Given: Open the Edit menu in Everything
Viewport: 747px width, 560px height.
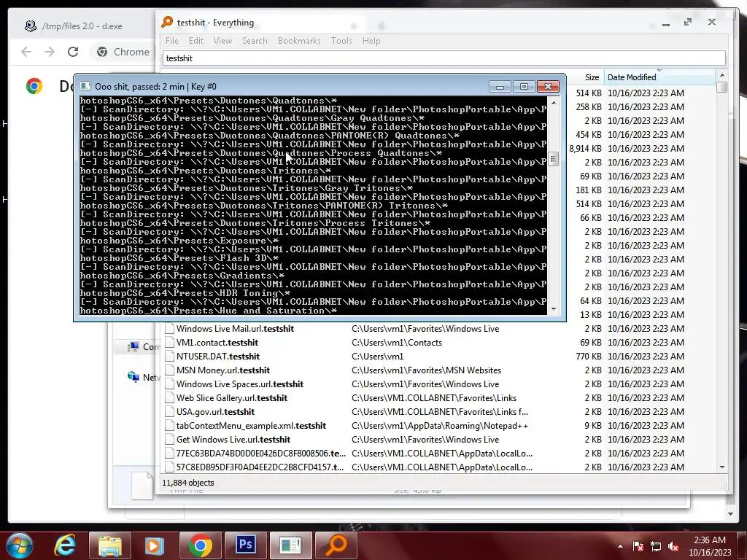Looking at the screenshot, I should 196,41.
